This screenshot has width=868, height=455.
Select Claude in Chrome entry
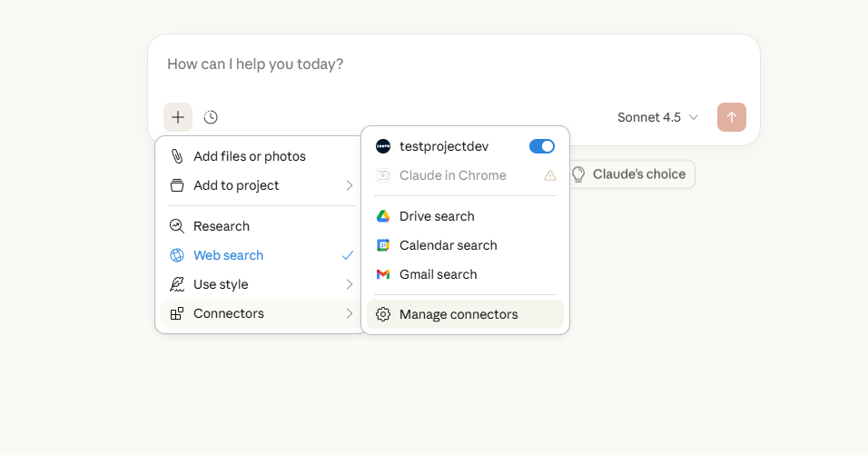[x=452, y=175]
